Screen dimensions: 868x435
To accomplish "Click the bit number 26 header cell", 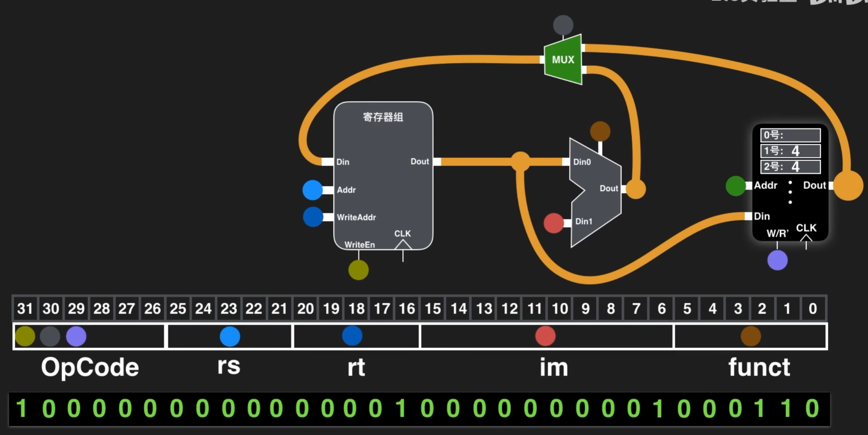I will pos(152,308).
